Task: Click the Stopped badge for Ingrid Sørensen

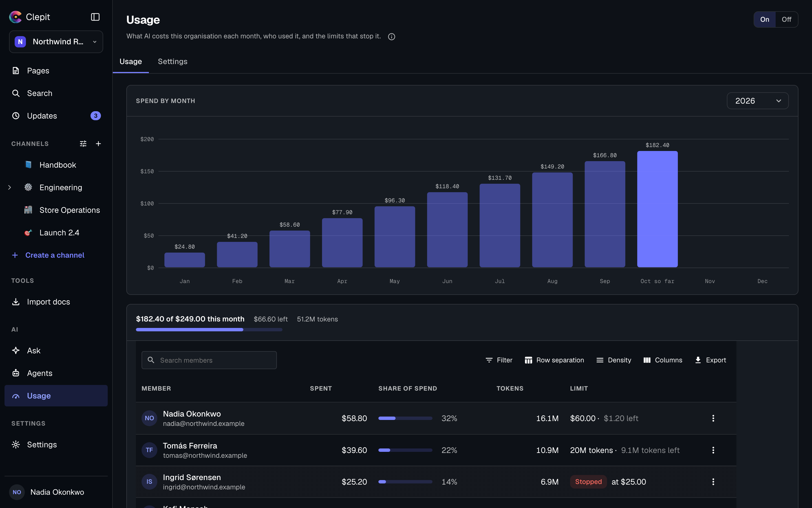Action: [588, 481]
